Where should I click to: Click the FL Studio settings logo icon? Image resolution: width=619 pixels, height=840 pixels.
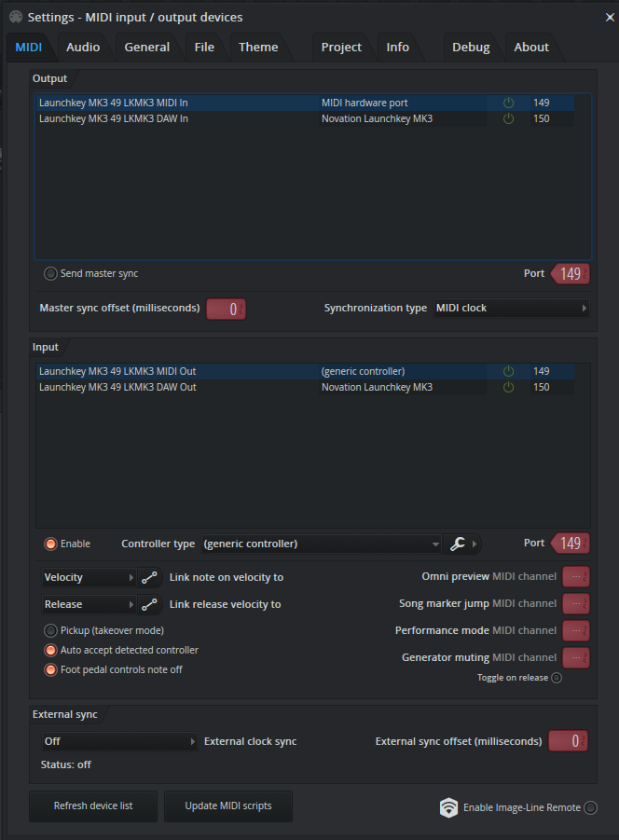coord(16,17)
